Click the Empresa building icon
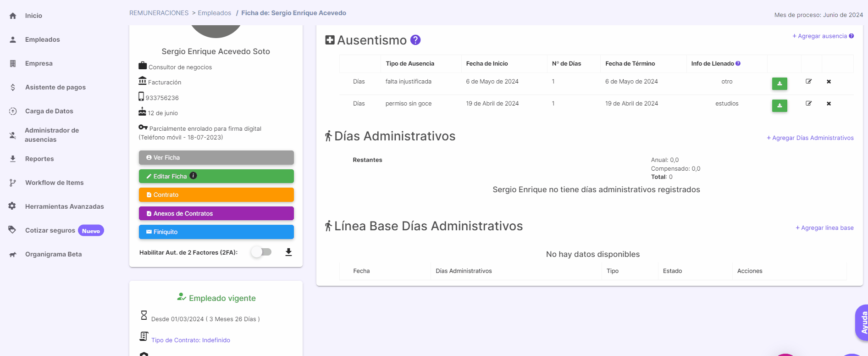 [13, 63]
